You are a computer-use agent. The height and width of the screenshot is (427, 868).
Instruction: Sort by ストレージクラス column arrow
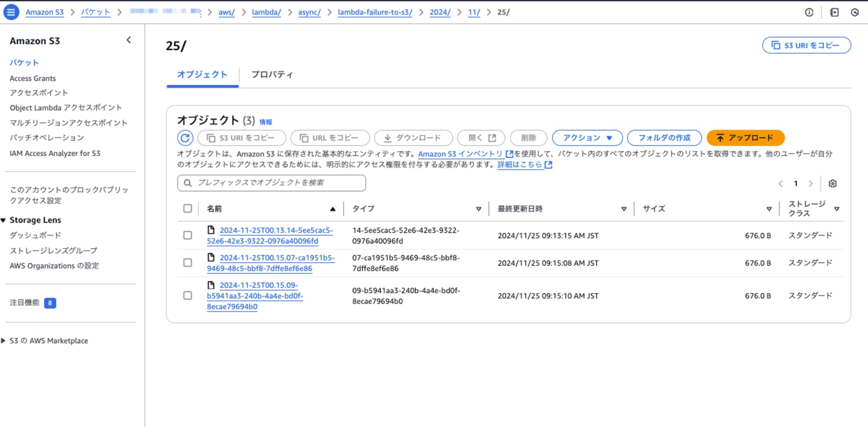[837, 209]
